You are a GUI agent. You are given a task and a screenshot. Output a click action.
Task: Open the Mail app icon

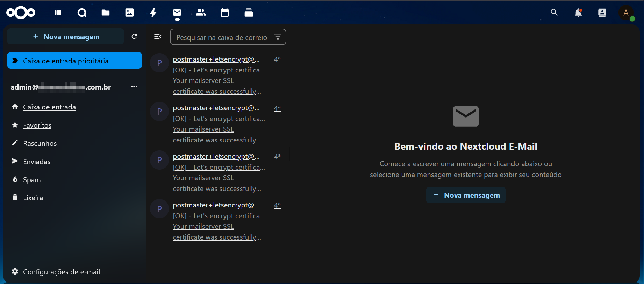(177, 13)
